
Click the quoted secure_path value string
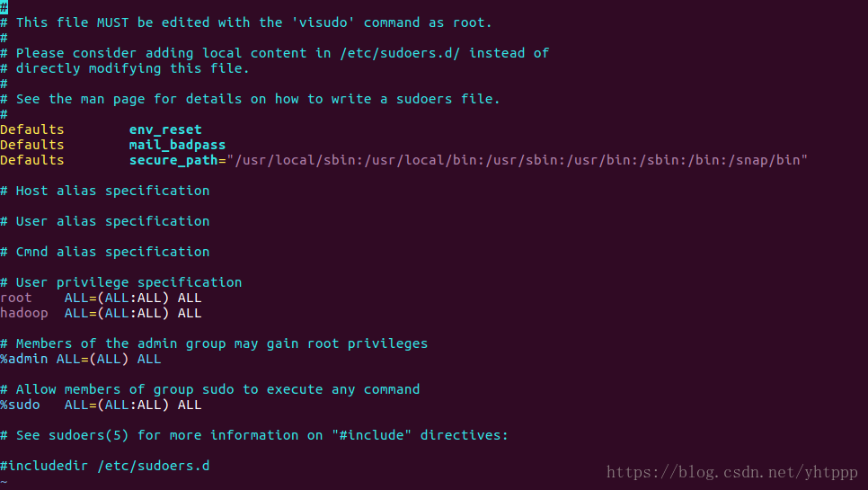pyautogui.click(x=521, y=160)
